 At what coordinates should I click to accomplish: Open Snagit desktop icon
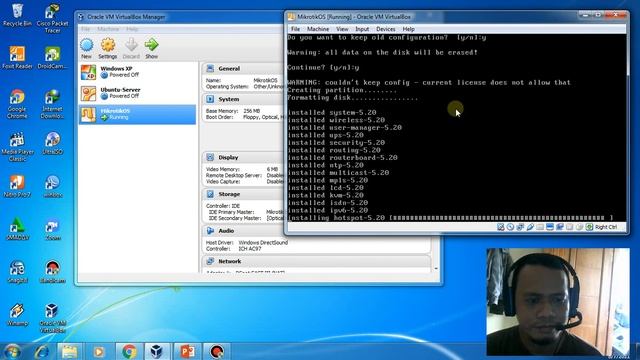click(x=17, y=272)
